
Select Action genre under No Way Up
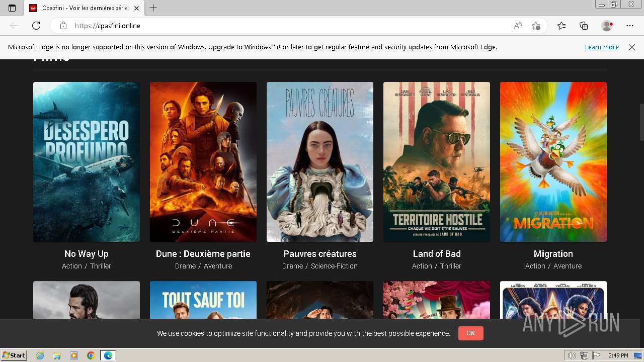tap(72, 266)
